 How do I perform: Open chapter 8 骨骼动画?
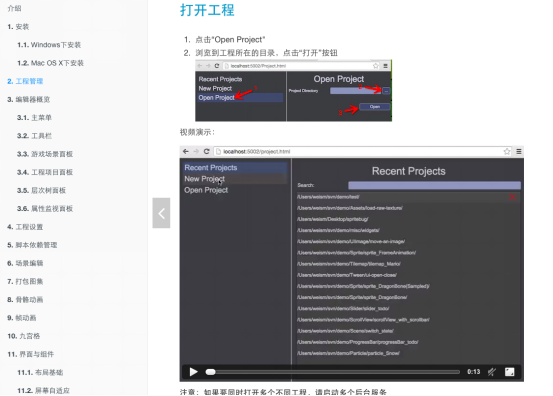pos(25,300)
